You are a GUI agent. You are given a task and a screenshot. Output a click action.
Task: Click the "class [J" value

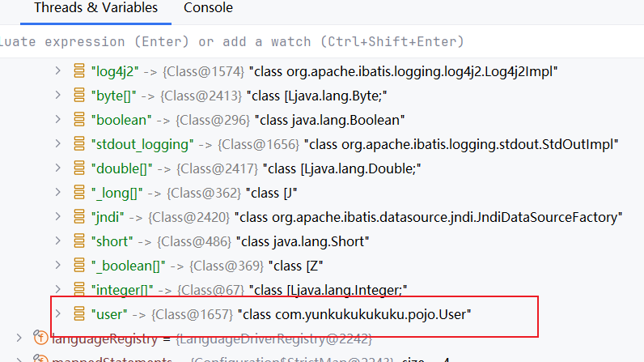tap(272, 193)
